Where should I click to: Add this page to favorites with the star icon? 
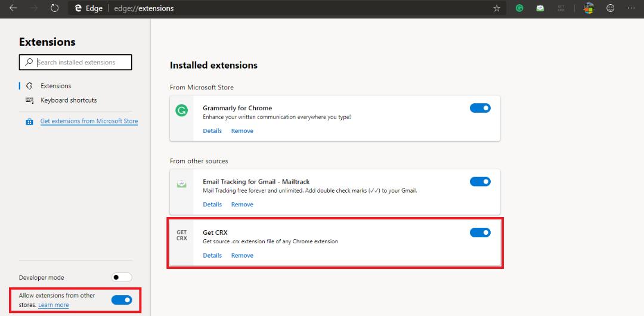point(497,8)
